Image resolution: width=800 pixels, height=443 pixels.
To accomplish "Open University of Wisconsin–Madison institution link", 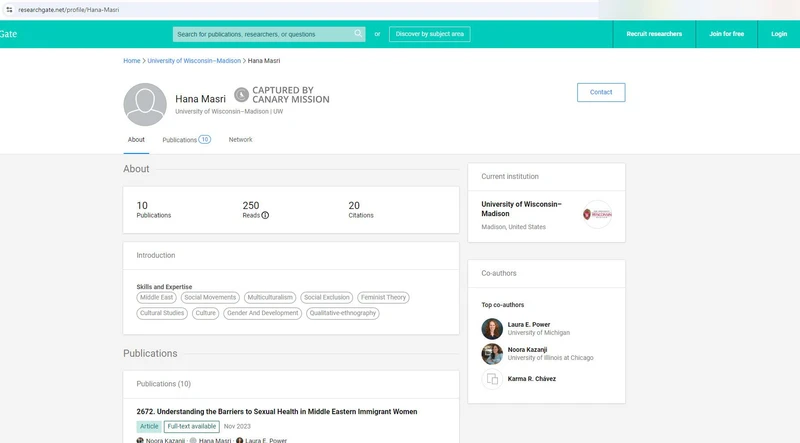I will (x=521, y=209).
